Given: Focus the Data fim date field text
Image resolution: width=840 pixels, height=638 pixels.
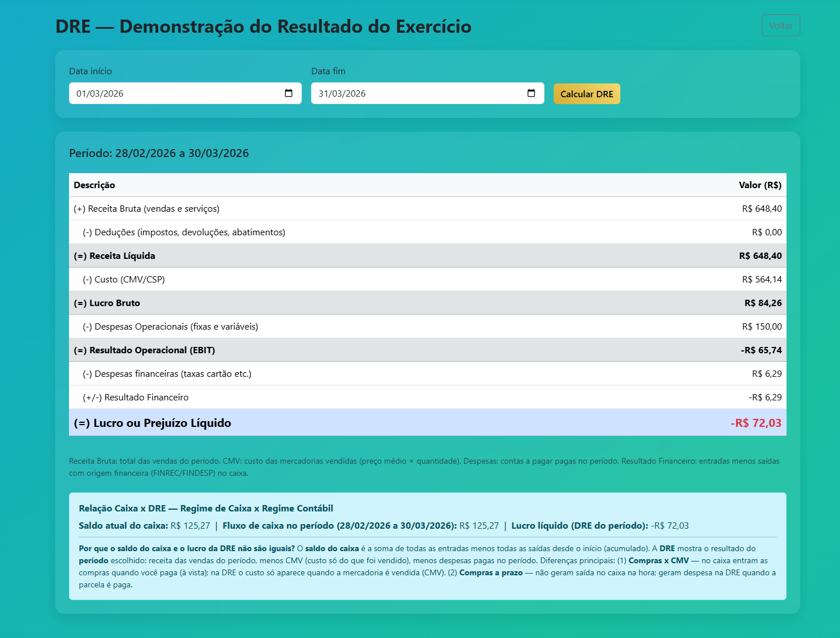Looking at the screenshot, I should point(342,94).
